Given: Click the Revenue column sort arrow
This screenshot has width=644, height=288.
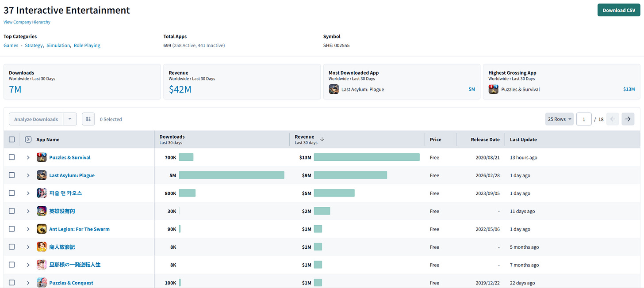Looking at the screenshot, I should 322,139.
